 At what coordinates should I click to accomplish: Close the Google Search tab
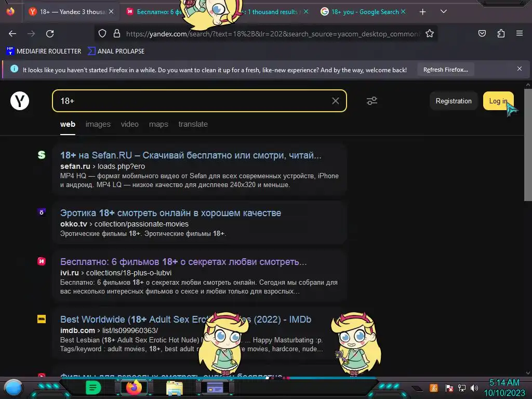click(403, 11)
